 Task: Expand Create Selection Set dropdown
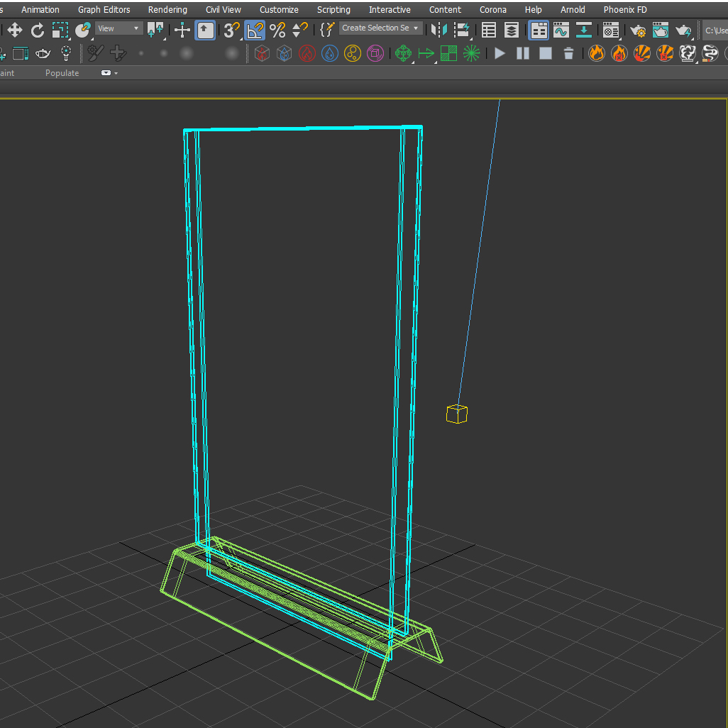pos(416,28)
